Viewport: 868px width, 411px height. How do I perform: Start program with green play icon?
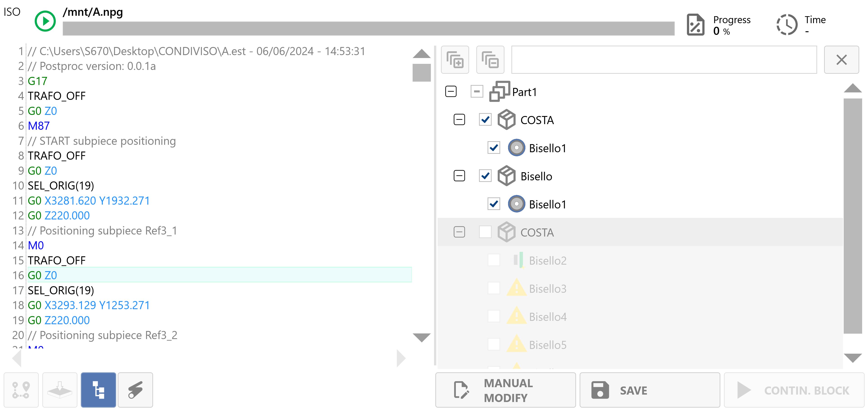tap(45, 21)
